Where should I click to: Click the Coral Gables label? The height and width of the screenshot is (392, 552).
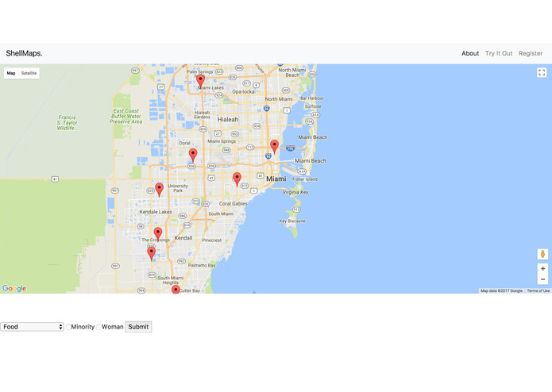pos(233,204)
